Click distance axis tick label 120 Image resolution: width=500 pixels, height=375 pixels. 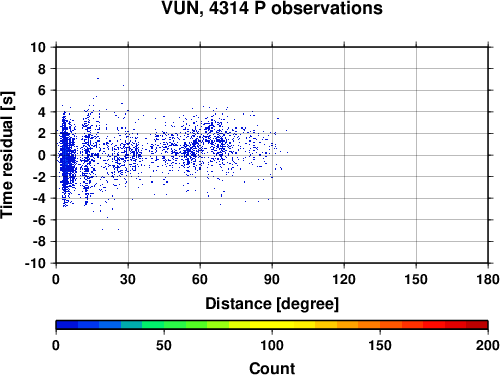[x=344, y=279]
